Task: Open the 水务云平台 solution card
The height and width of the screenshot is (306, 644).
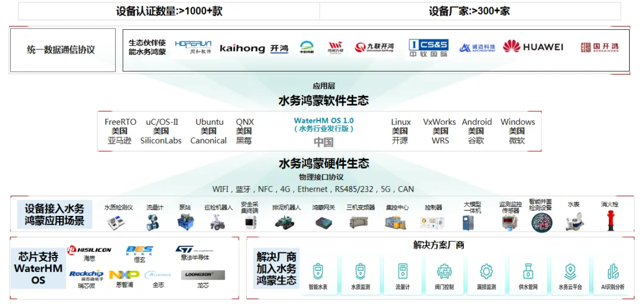Action: [x=570, y=276]
